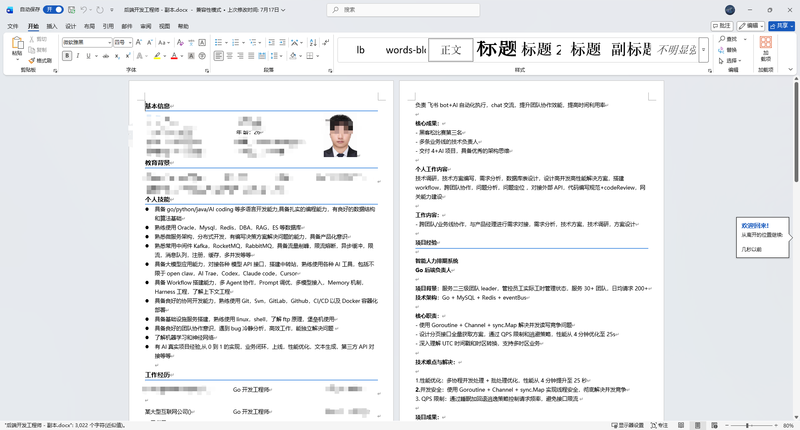Right align the paragraph
Viewport: 800px width, 430px height.
click(240, 56)
